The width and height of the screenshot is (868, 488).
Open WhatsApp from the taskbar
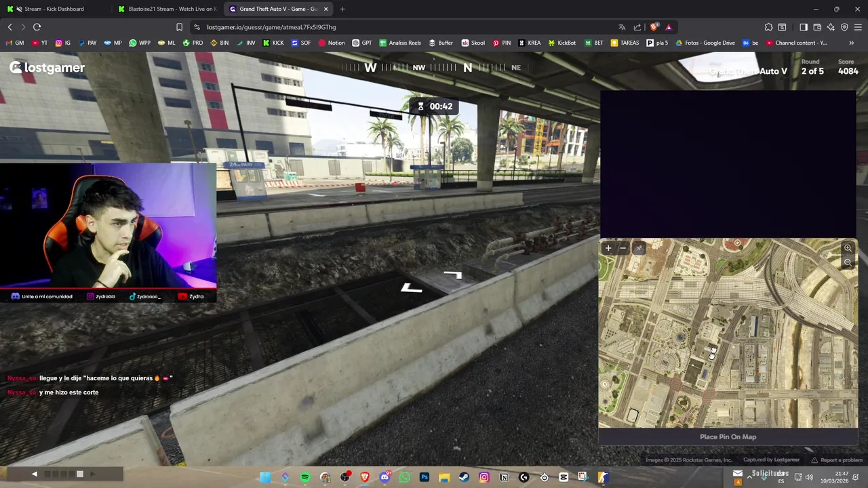(405, 477)
